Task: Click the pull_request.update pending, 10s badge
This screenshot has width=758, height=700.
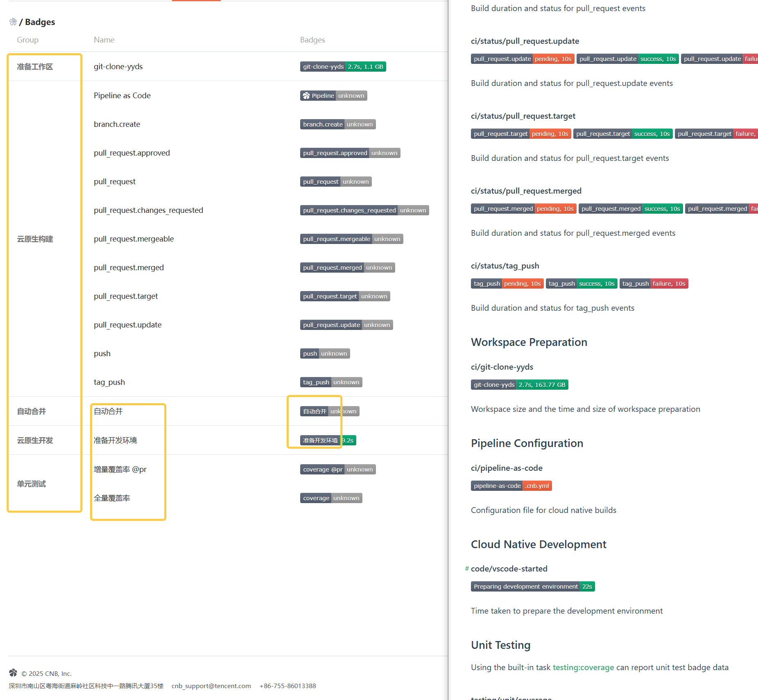Action: 523,59
